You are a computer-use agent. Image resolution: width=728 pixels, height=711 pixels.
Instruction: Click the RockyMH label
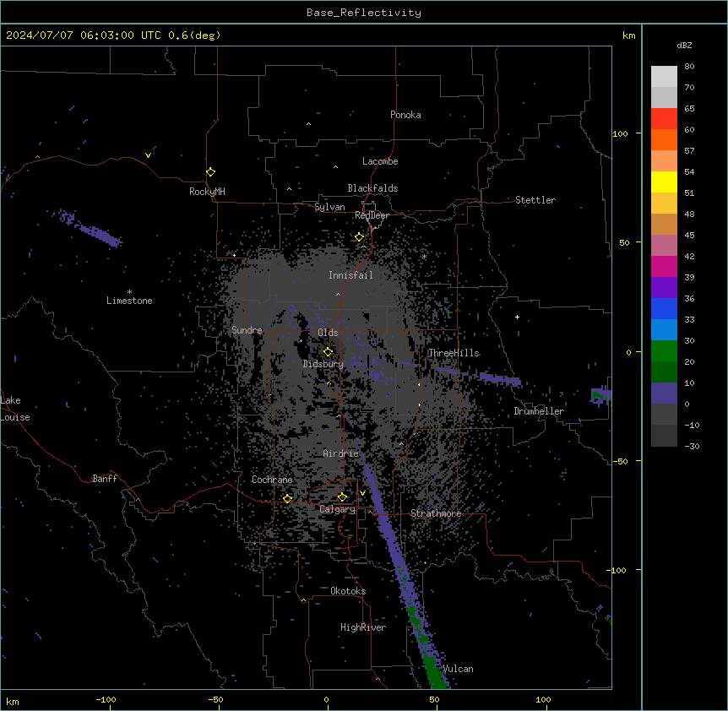click(x=207, y=191)
